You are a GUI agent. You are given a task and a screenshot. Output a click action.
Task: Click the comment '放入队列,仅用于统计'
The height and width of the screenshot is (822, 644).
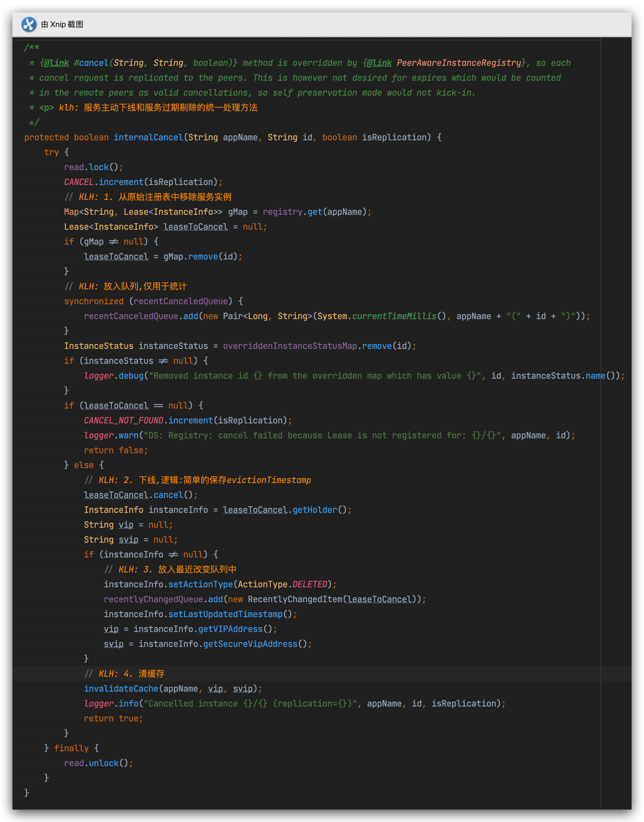(145, 287)
